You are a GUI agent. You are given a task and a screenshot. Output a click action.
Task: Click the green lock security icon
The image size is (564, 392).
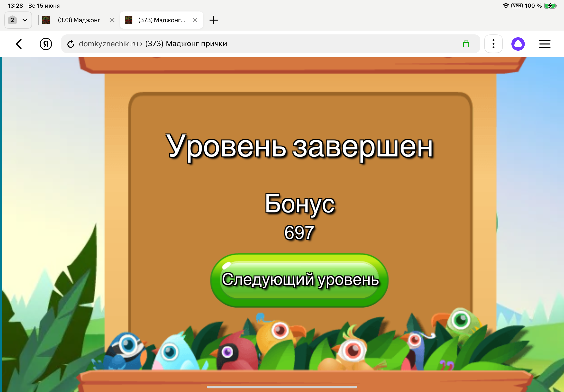pos(466,44)
